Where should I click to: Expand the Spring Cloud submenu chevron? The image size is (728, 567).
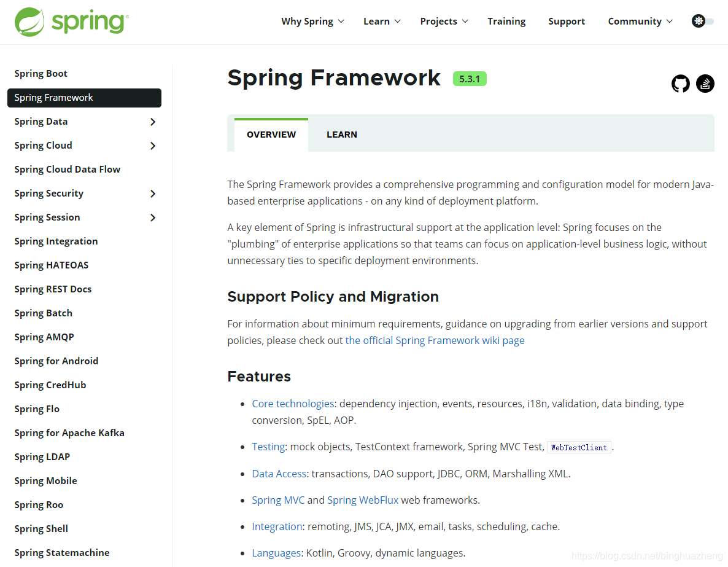[153, 146]
